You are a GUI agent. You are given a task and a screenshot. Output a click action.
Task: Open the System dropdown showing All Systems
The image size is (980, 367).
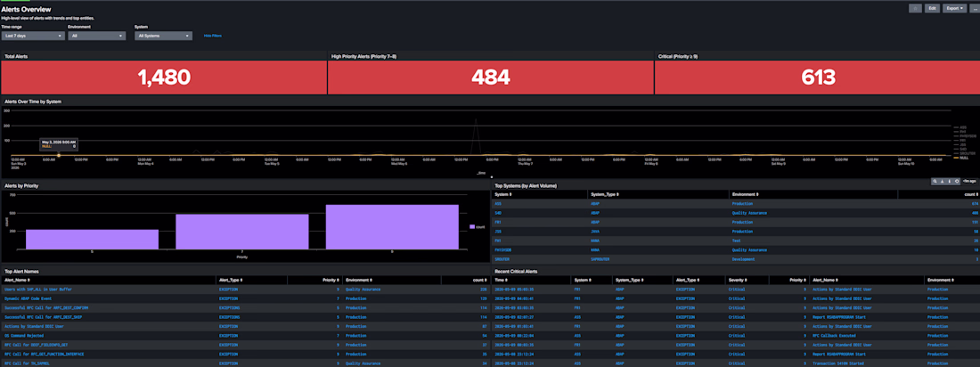coord(163,36)
